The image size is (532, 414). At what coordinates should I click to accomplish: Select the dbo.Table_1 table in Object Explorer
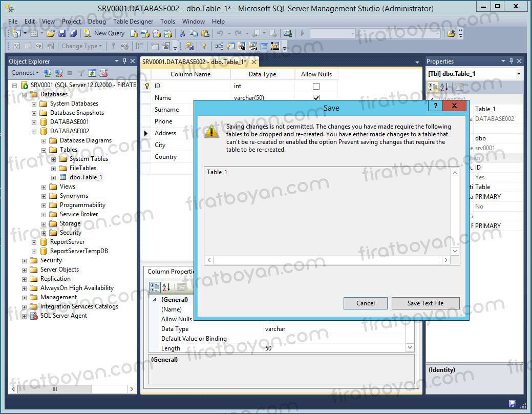point(86,177)
